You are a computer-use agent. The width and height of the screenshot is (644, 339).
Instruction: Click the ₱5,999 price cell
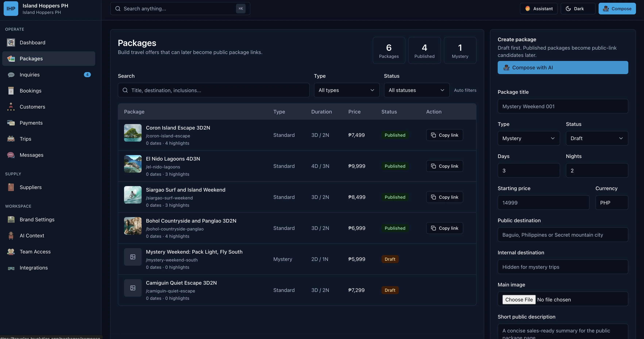coord(357,259)
